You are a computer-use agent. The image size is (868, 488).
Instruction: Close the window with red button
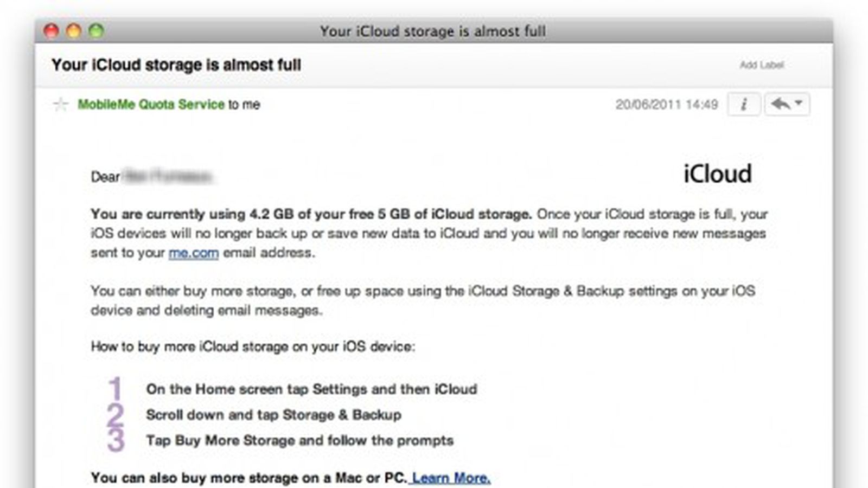51,31
